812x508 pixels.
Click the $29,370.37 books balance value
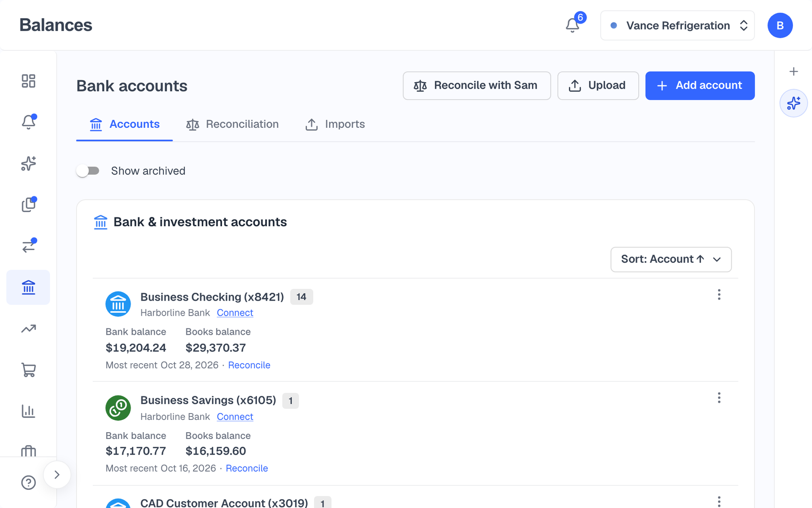[x=216, y=348]
